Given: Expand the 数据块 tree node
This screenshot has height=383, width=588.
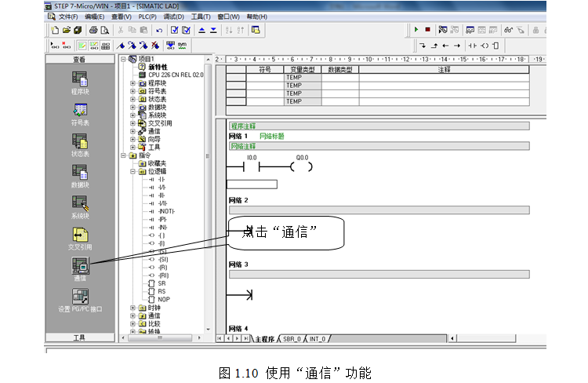Looking at the screenshot, I should coord(132,108).
